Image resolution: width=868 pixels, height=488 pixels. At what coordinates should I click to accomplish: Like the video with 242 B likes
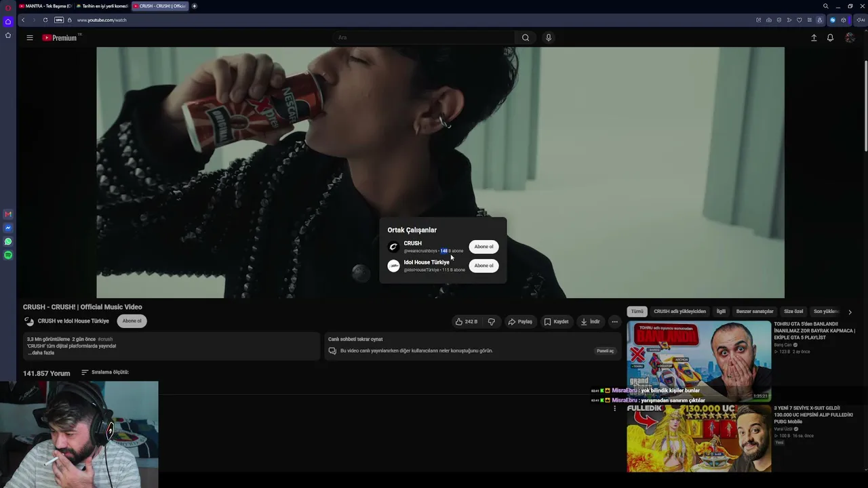[x=467, y=321]
